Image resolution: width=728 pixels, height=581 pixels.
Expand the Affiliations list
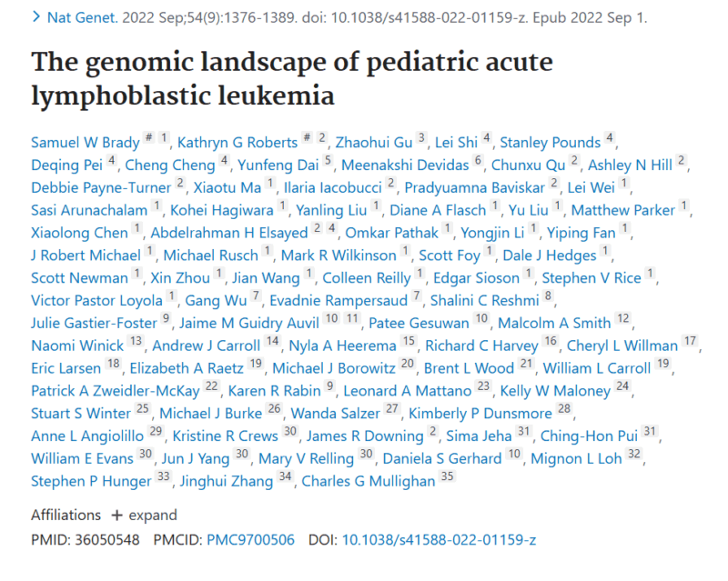(x=144, y=516)
